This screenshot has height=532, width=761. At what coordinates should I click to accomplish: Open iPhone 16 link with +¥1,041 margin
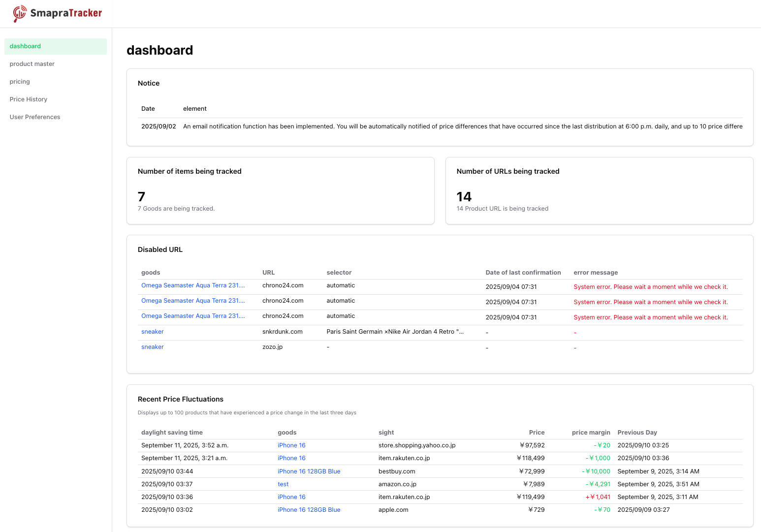(291, 497)
